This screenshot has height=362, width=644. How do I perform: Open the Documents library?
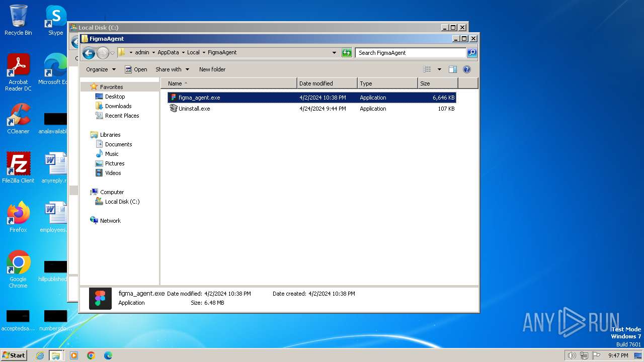[x=118, y=144]
